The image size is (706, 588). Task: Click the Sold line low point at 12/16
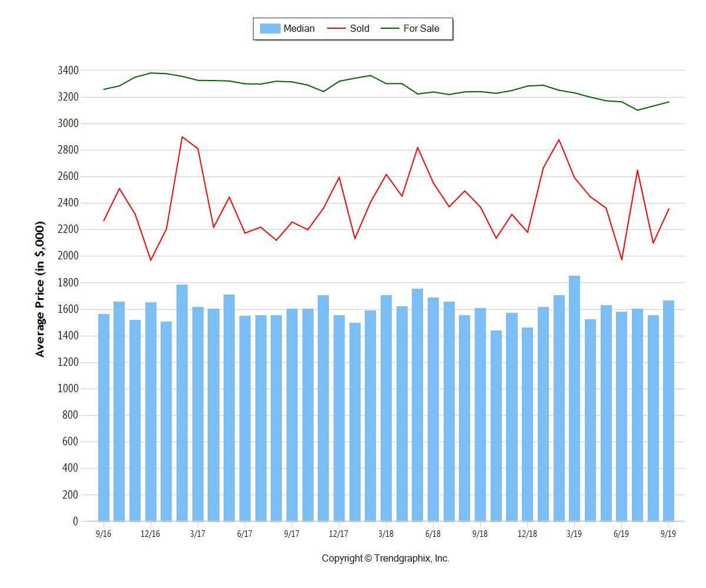pyautogui.click(x=151, y=260)
